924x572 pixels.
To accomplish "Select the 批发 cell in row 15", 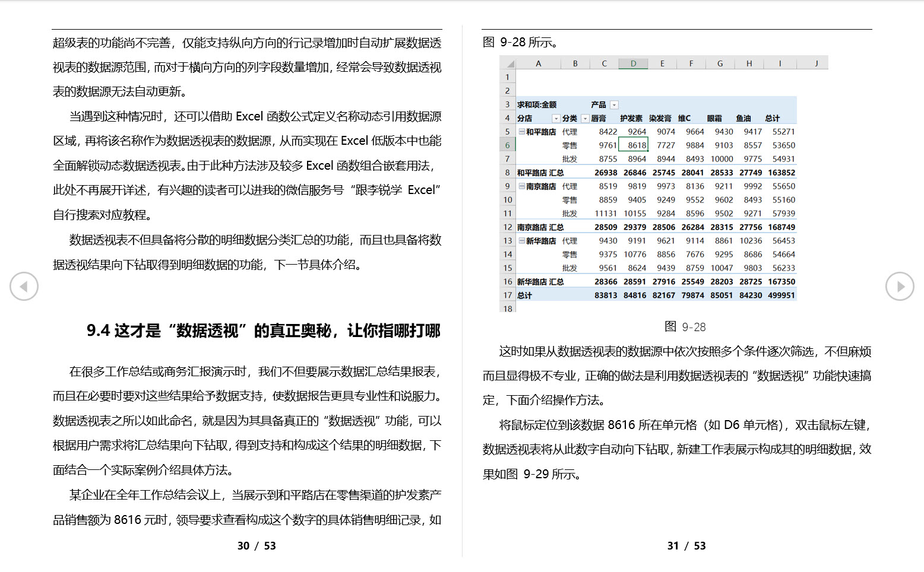I will click(x=569, y=268).
